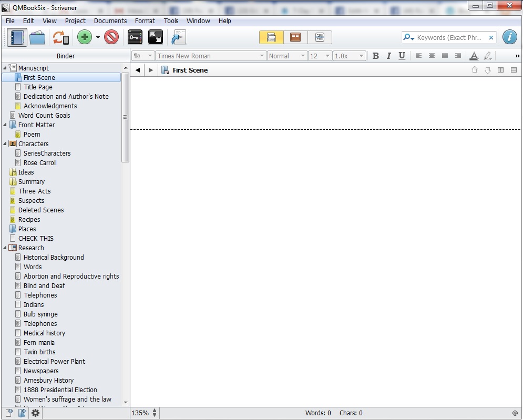Toggle bold formatting
This screenshot has width=523, height=420.
pyautogui.click(x=375, y=56)
